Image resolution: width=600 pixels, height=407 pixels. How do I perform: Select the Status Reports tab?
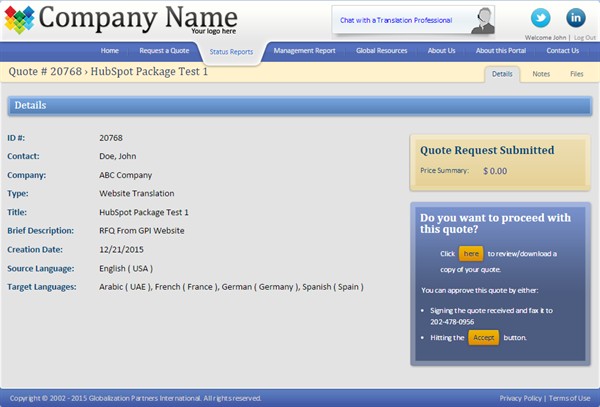pyautogui.click(x=231, y=51)
